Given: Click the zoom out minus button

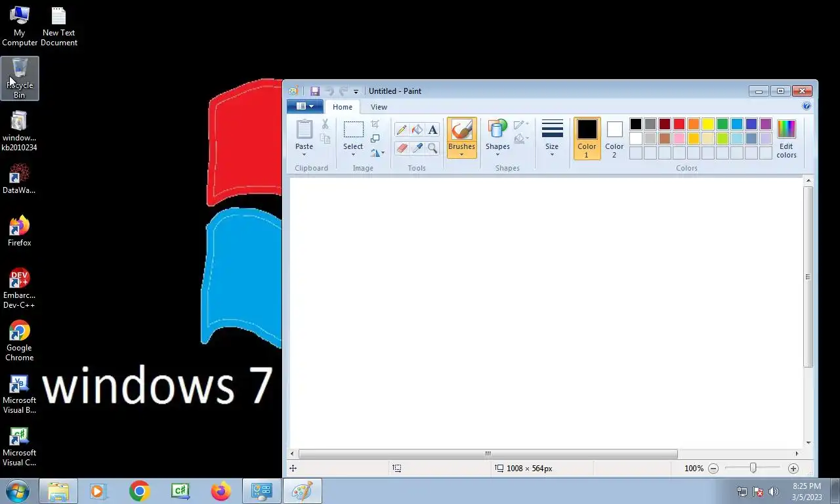Looking at the screenshot, I should pos(713,469).
